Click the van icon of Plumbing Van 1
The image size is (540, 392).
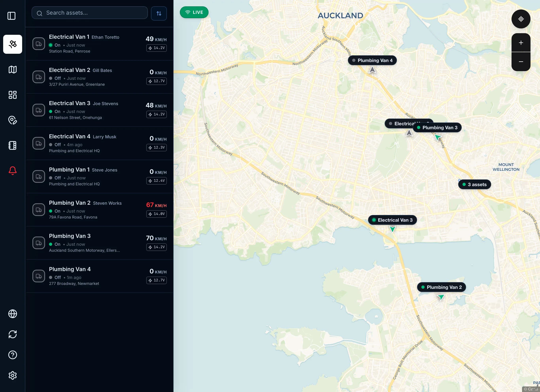(39, 176)
